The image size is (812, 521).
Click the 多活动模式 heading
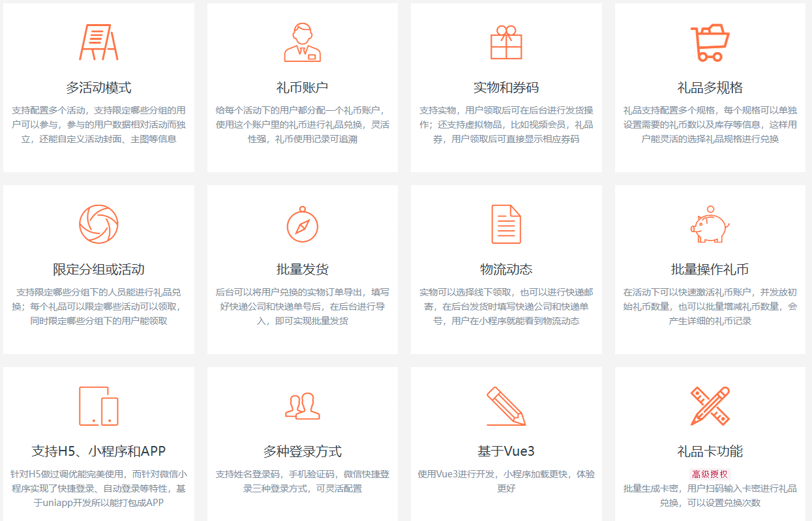tap(98, 87)
